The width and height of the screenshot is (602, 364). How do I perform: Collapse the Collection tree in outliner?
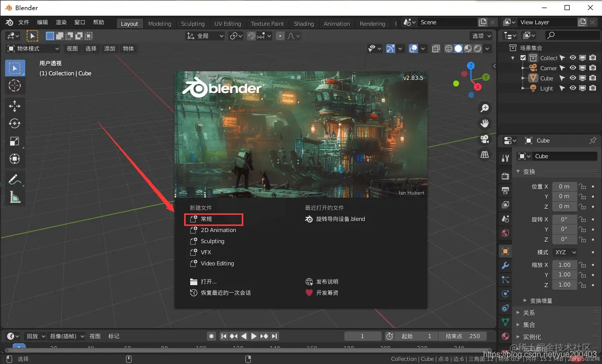point(513,58)
